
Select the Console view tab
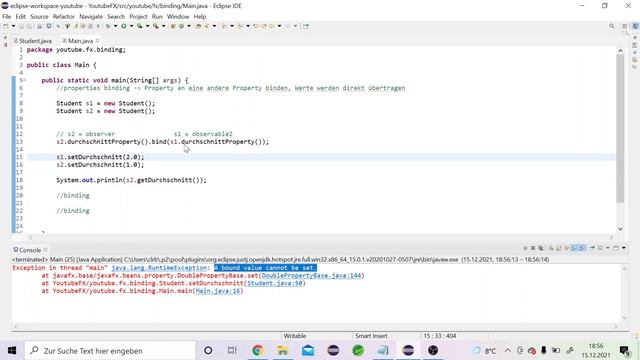click(30, 250)
